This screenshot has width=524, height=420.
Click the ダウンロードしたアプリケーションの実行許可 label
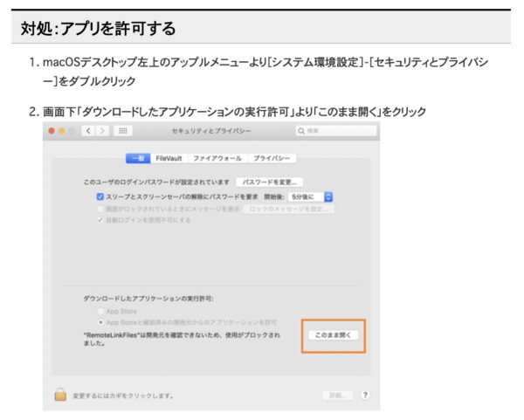(x=148, y=299)
